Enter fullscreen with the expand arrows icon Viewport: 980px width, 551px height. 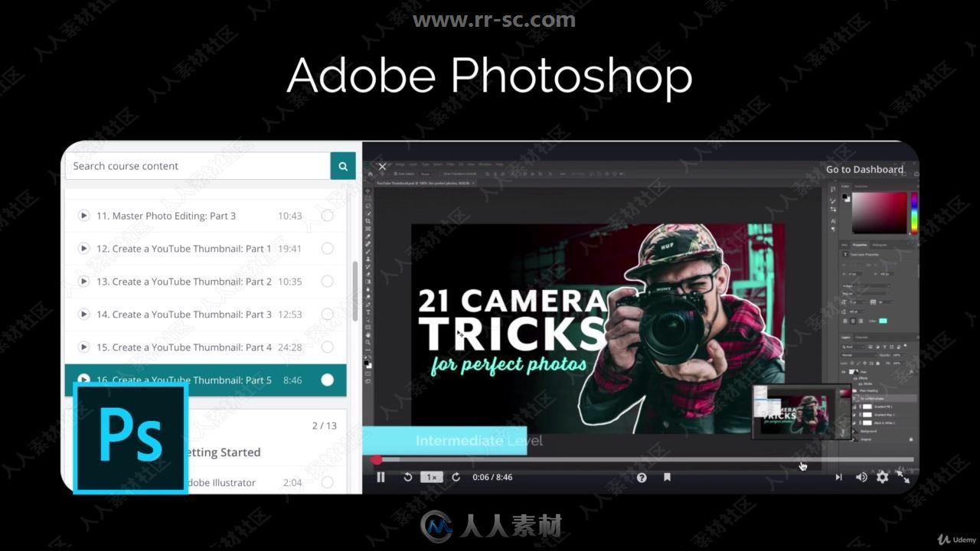tap(903, 477)
